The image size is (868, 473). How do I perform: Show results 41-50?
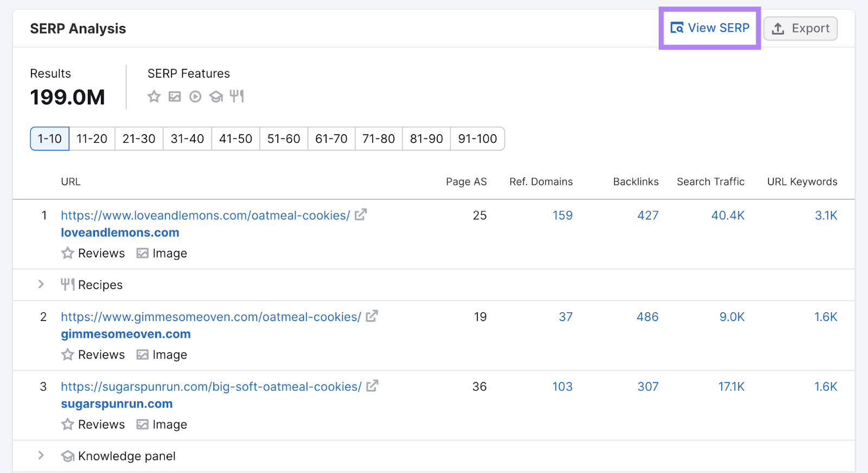point(235,138)
